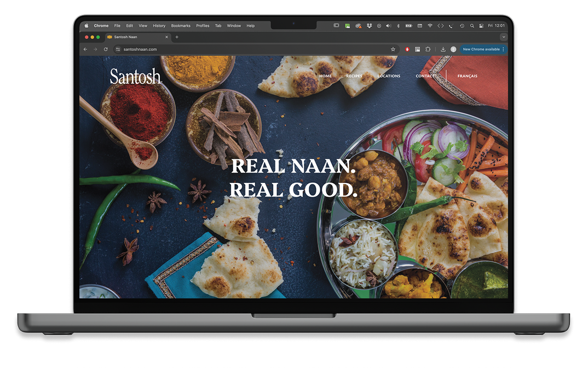Click the green picture menu bar icon
Viewport: 588px width, 368px height.
(348, 26)
